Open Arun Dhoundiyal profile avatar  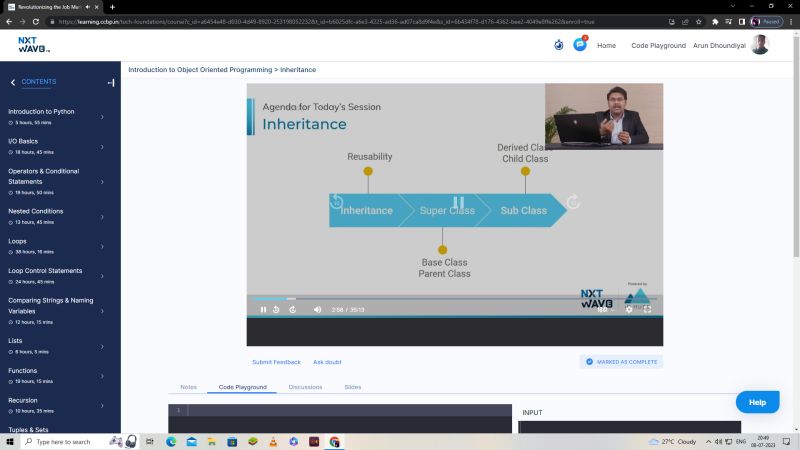pos(760,45)
